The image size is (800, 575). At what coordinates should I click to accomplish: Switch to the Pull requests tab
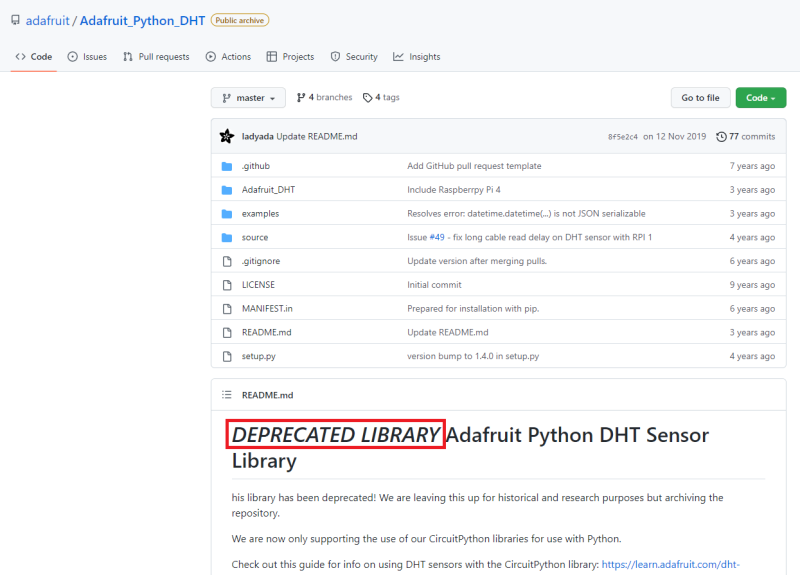click(156, 57)
